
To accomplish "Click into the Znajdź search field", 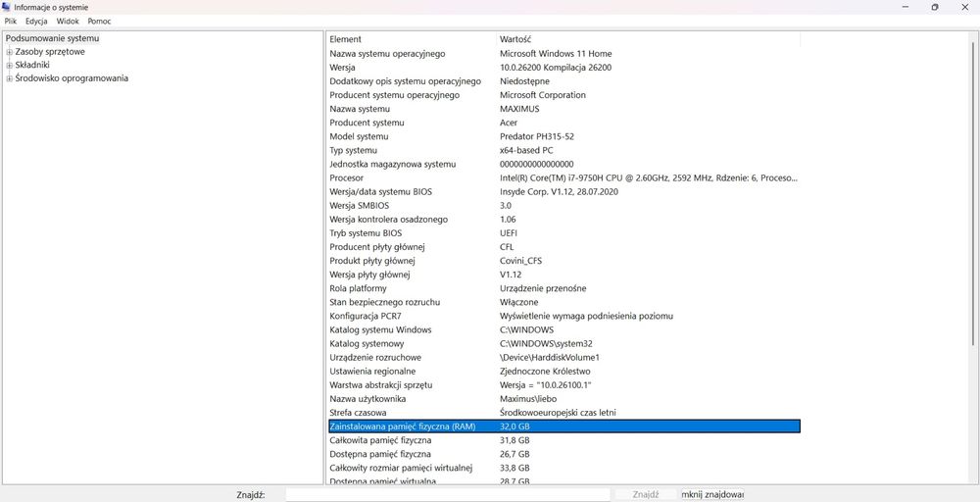I will (448, 494).
